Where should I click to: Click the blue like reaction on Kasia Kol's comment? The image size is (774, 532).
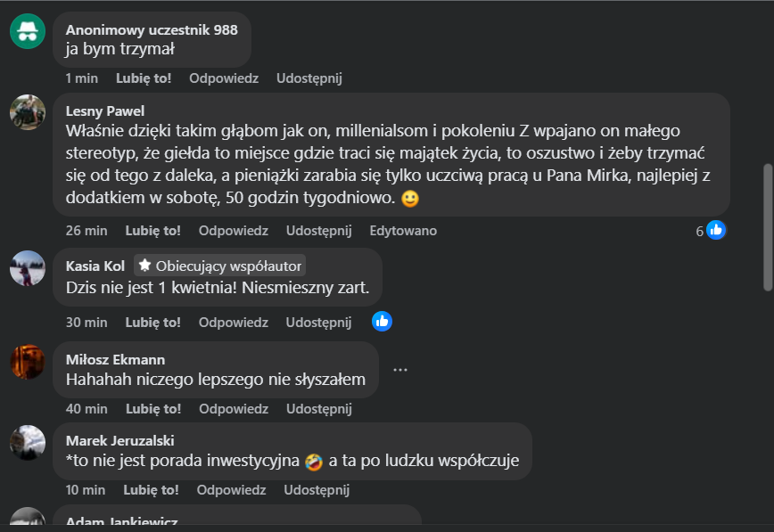click(382, 321)
